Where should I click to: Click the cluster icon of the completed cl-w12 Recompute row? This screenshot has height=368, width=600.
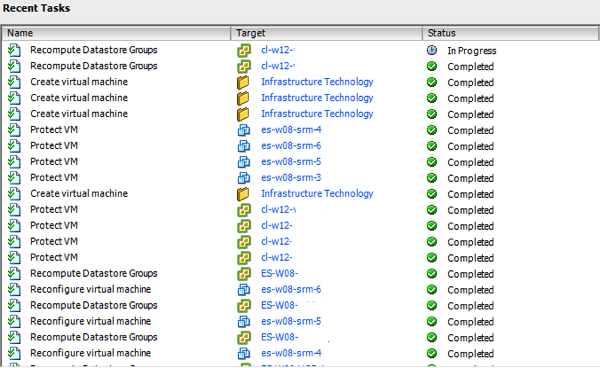point(244,67)
